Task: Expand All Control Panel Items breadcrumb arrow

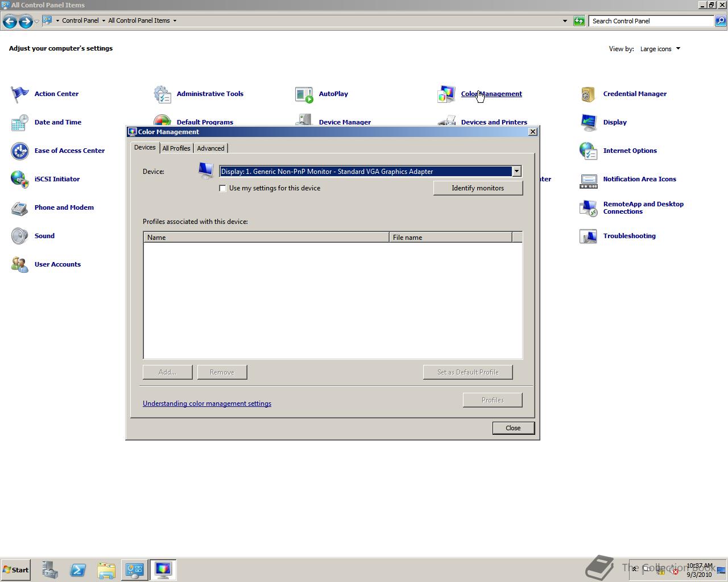Action: pos(175,20)
